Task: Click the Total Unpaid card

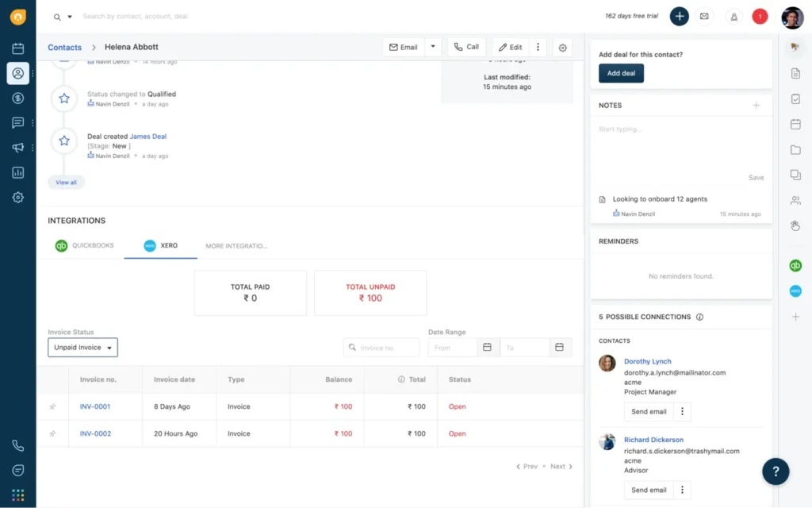Action: click(370, 293)
